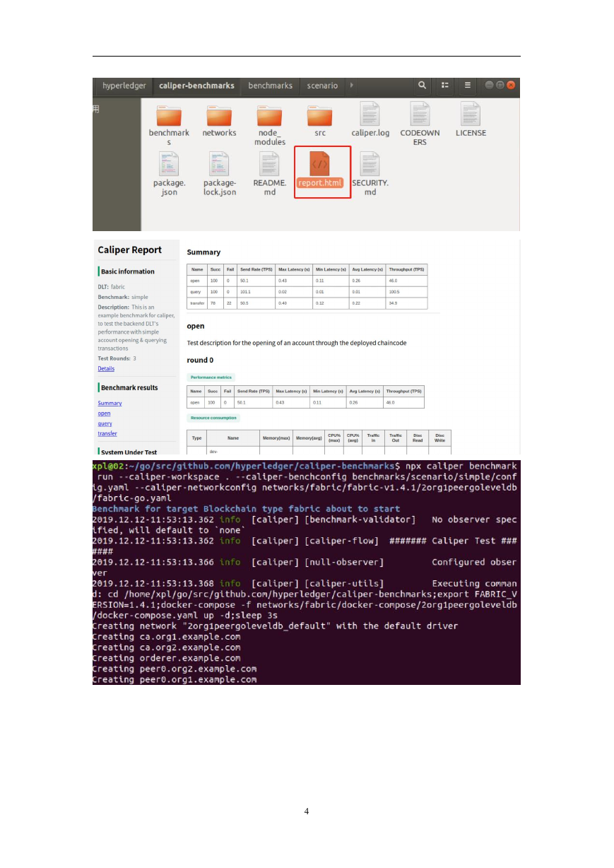The image size is (614, 868).
Task: Open the node_modules folder
Action: pos(270,114)
